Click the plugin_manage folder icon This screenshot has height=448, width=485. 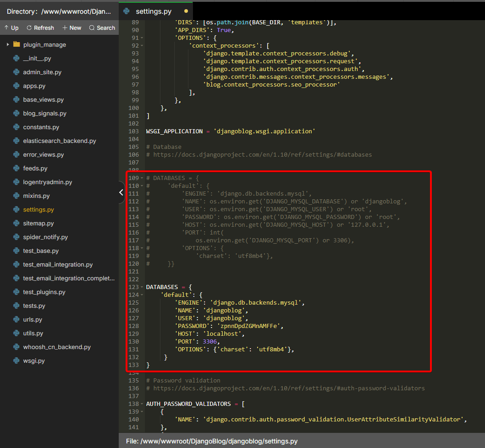(17, 44)
